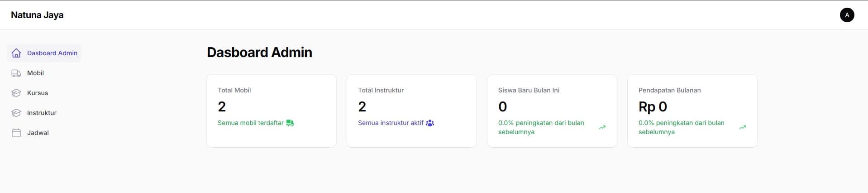Click the graduation cap icon beside Instruktur

click(16, 113)
